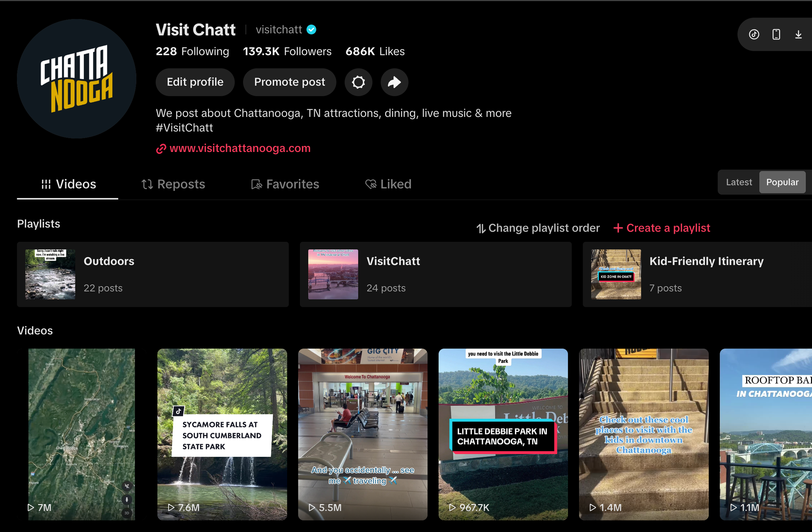Click the share profile arrow icon
Viewport: 812px width, 532px height.
[394, 82]
